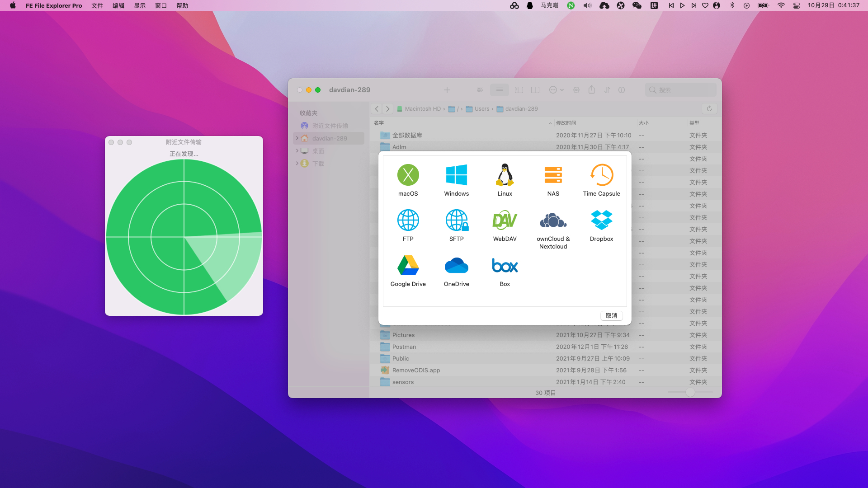Select the SFTP connection icon

tap(456, 221)
